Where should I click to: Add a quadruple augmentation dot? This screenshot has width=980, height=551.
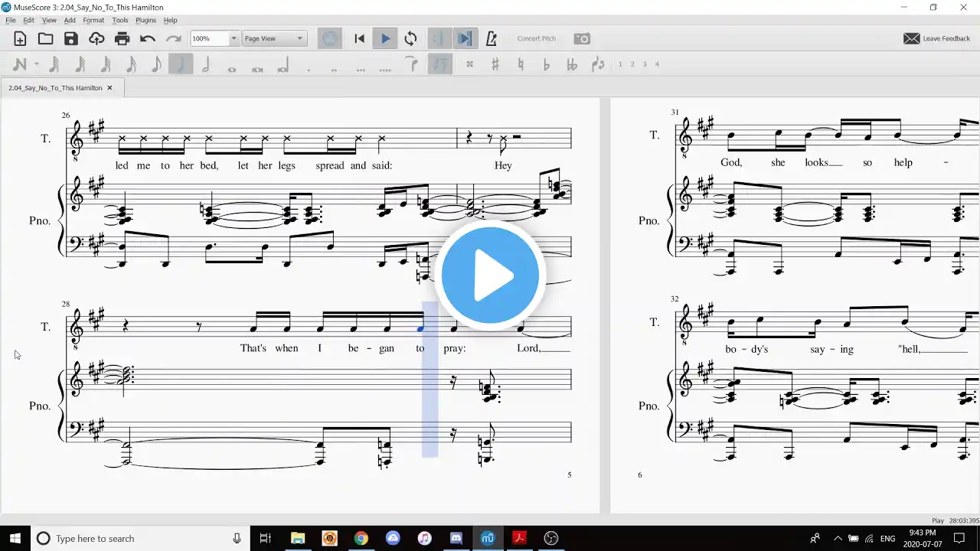click(385, 70)
